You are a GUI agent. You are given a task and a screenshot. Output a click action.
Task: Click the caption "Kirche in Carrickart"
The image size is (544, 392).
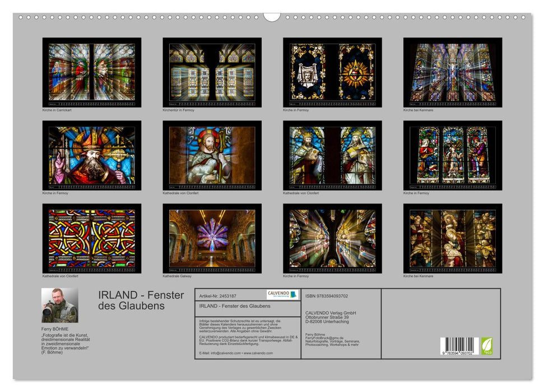coord(57,110)
